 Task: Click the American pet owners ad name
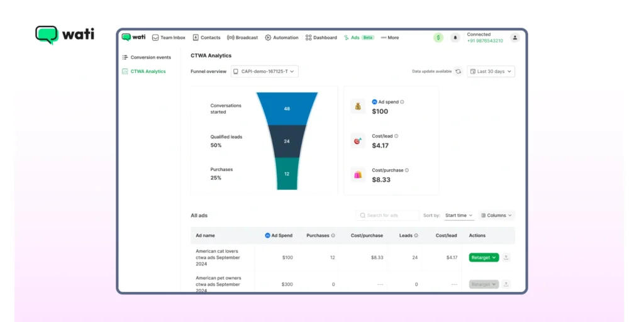[218, 284]
